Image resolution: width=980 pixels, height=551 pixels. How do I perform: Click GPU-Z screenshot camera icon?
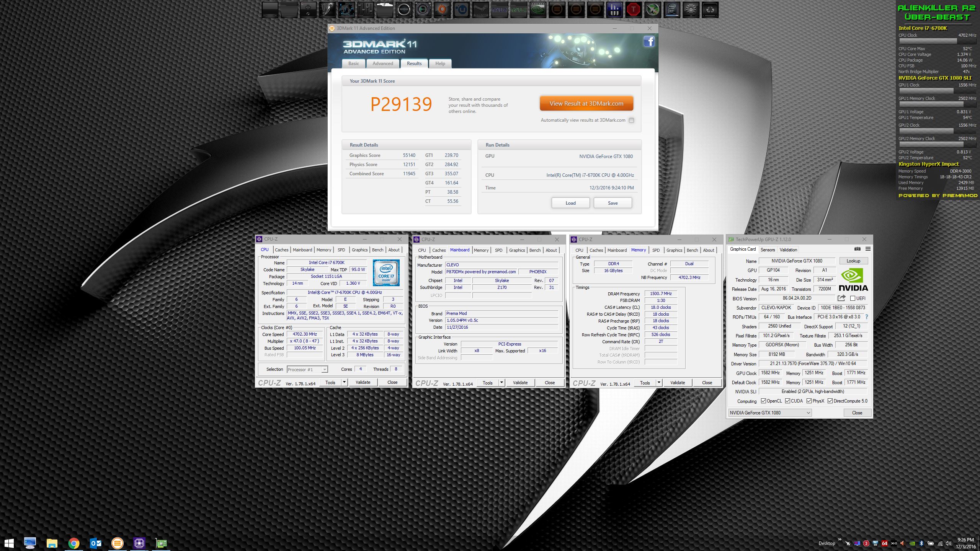pos(857,249)
